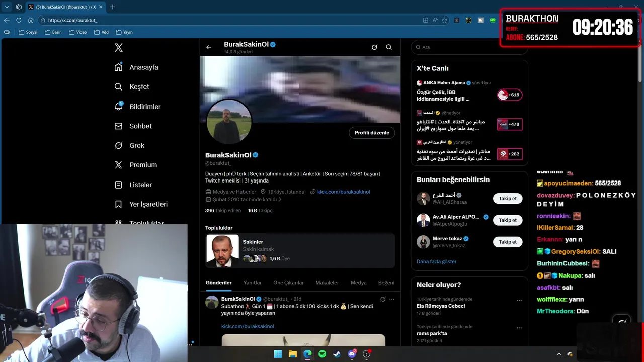
Task: Open Steam from taskbar
Action: click(337, 354)
